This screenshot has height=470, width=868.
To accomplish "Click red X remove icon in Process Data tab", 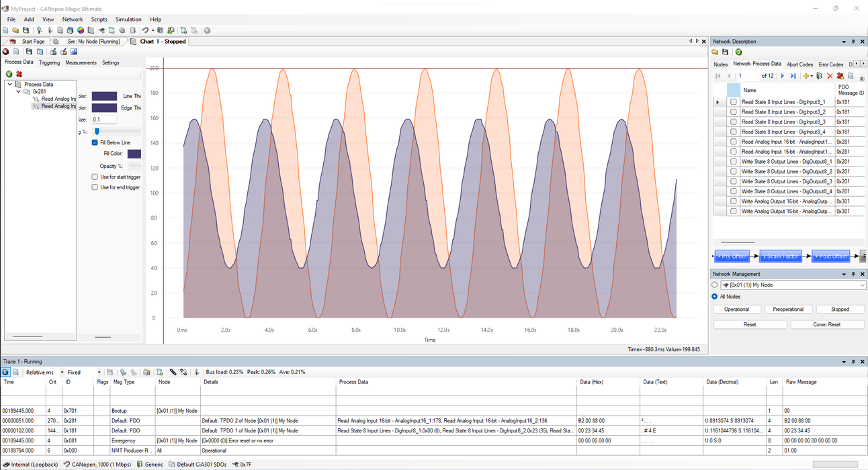I will [x=19, y=74].
